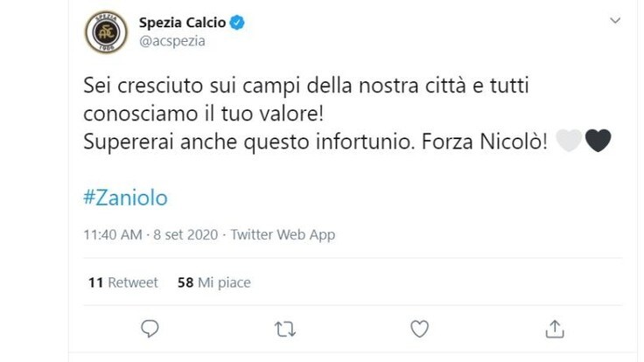Click the first line 'Sei cresciuto sui campi'
This screenshot has height=362, width=644.
point(192,86)
